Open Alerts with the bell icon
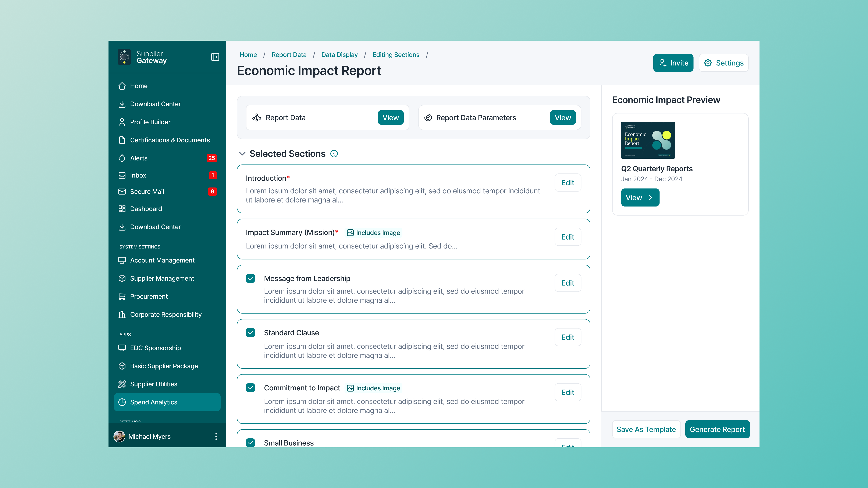This screenshot has width=868, height=488. pyautogui.click(x=122, y=158)
